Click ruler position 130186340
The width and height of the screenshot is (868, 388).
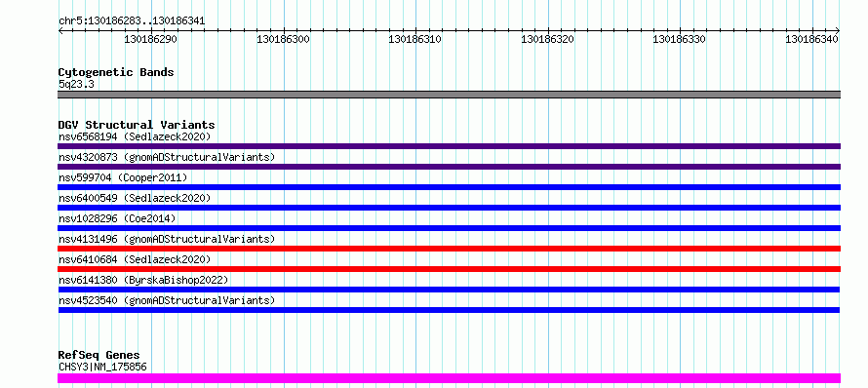[x=812, y=39]
